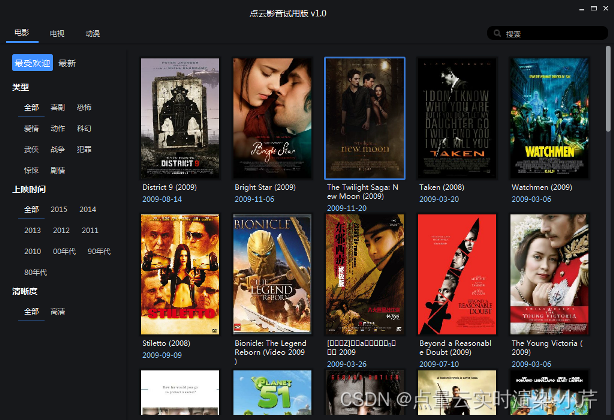
Task: Click the title text 'Bright Star (2009)'
Action: (x=265, y=187)
